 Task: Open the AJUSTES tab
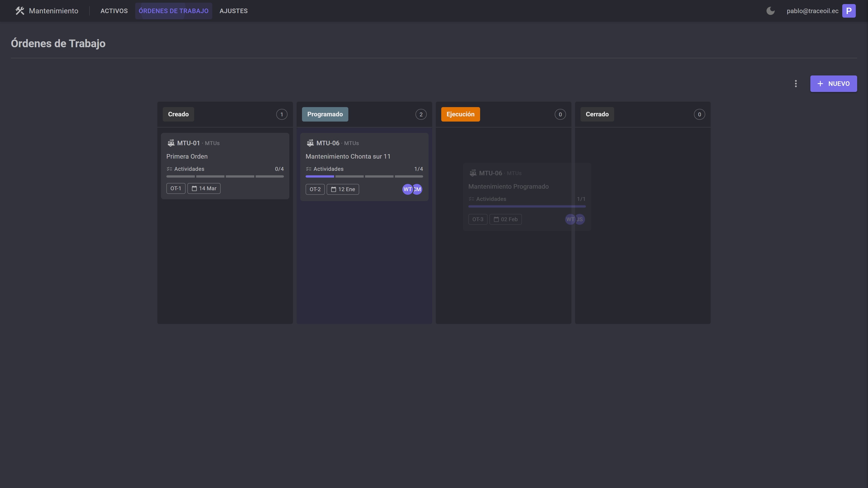(x=234, y=11)
